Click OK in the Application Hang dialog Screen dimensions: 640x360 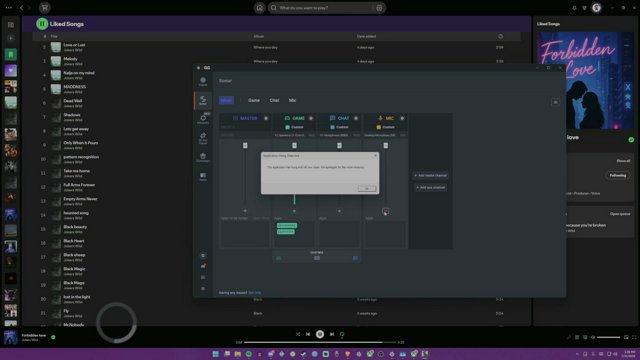[x=367, y=189]
